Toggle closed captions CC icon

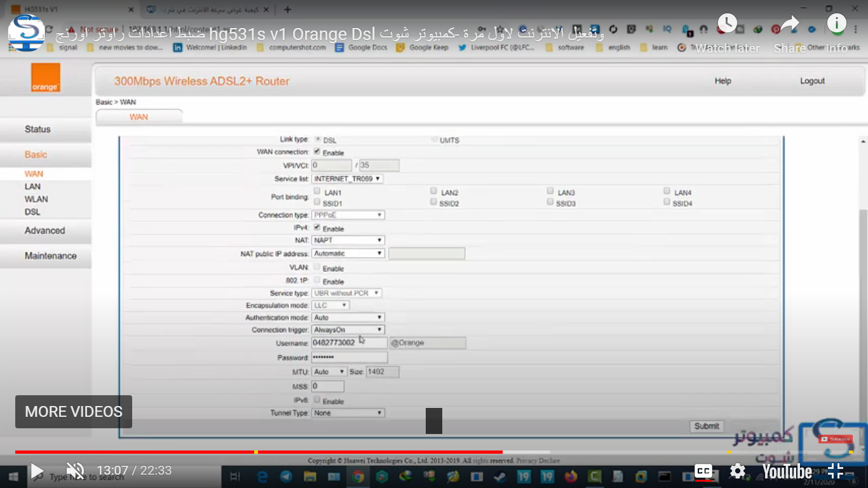[x=703, y=471]
